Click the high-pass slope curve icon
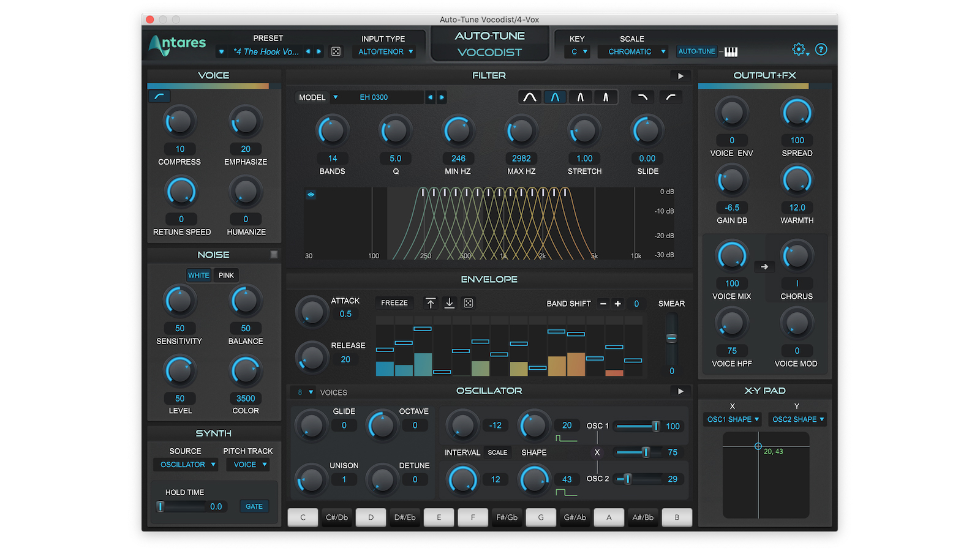Image resolution: width=980 pixels, height=551 pixels. [x=671, y=97]
